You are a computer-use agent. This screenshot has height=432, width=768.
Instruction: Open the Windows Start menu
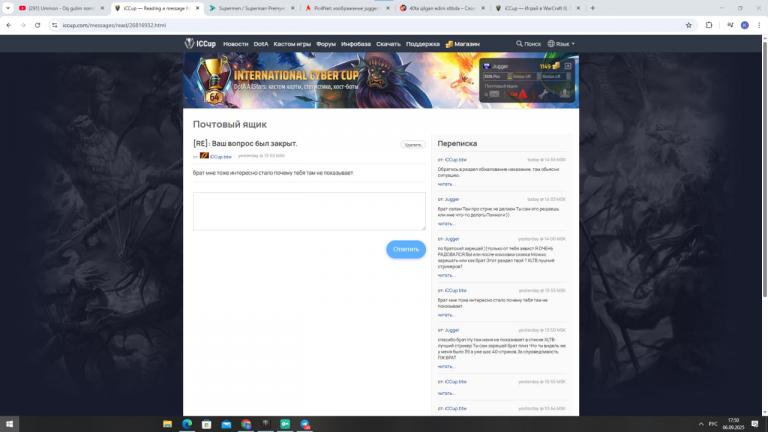click(9, 424)
